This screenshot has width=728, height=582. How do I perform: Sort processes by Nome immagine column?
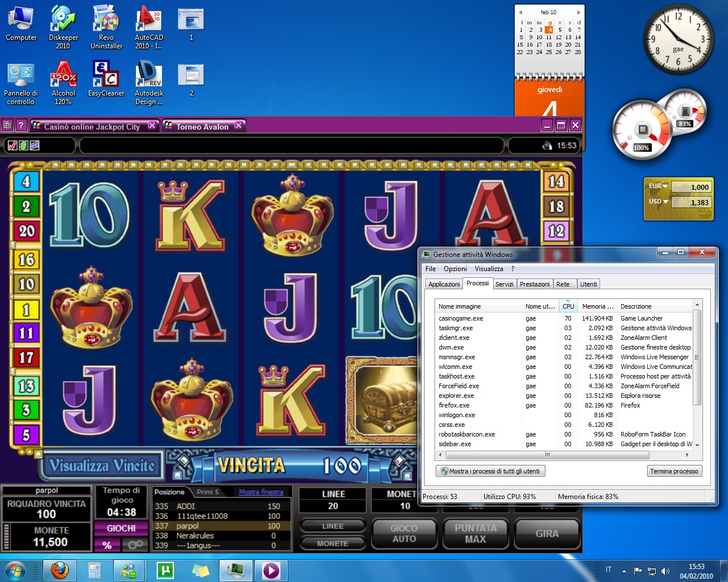[x=479, y=306]
